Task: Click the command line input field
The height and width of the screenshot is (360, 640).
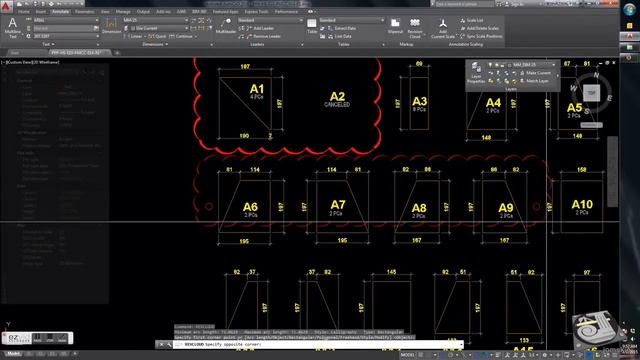Action: click(x=318, y=344)
